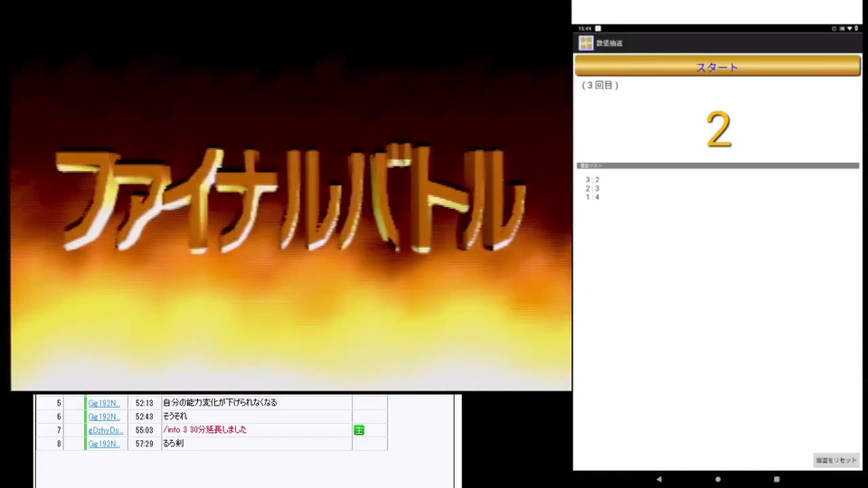
Task: Tap history entry "1 : 4"
Action: tap(592, 197)
